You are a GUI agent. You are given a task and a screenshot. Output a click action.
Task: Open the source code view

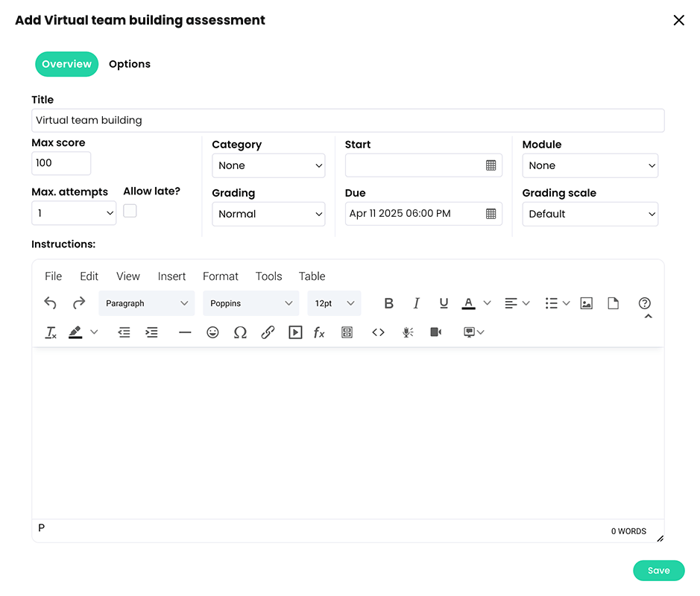click(x=378, y=332)
